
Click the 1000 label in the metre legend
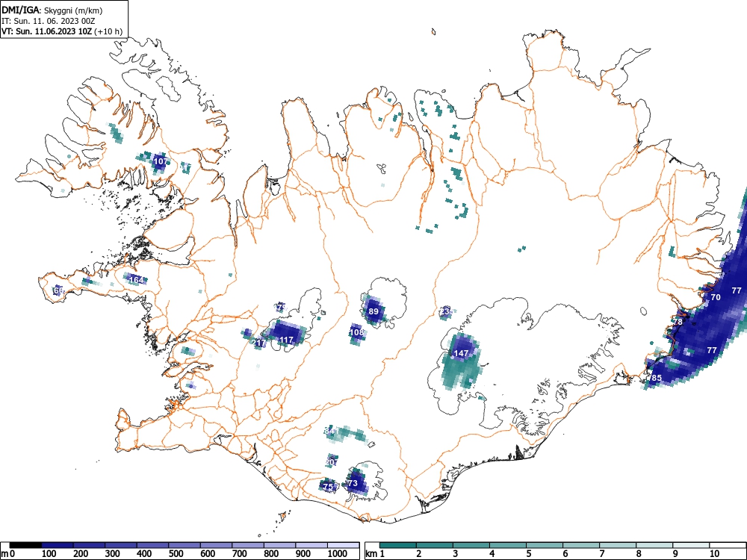pos(338,554)
